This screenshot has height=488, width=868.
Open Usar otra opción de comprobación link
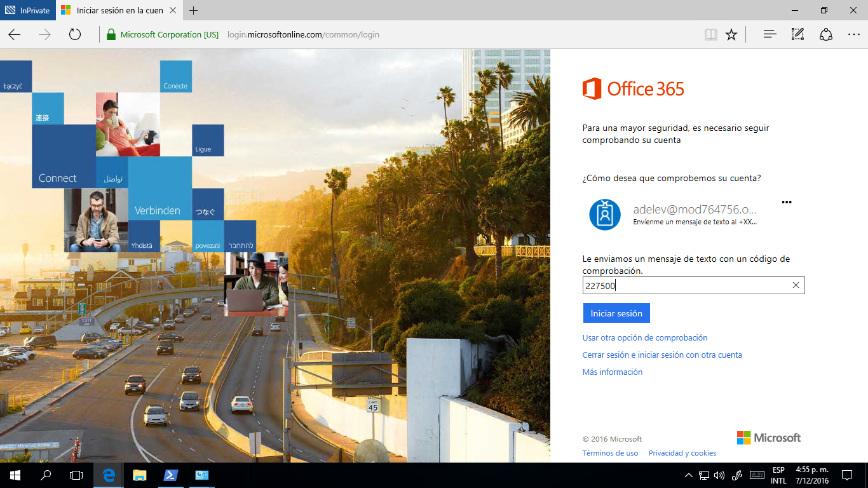point(645,338)
